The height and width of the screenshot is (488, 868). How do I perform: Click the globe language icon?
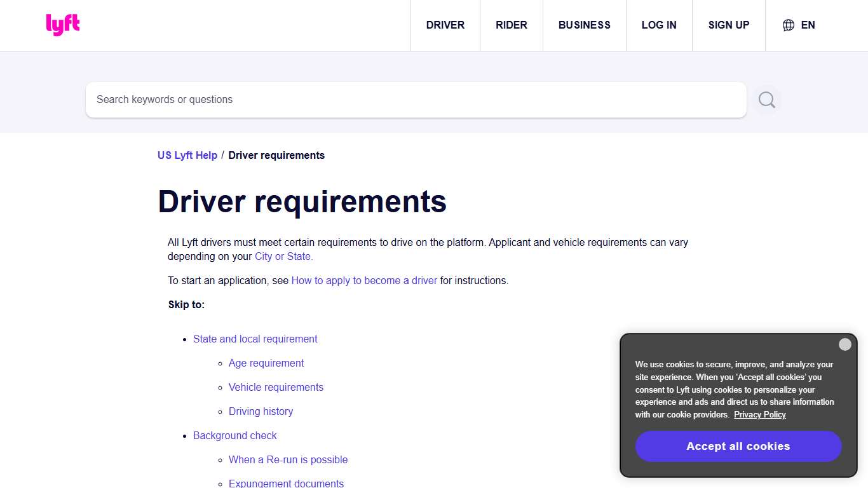click(788, 25)
